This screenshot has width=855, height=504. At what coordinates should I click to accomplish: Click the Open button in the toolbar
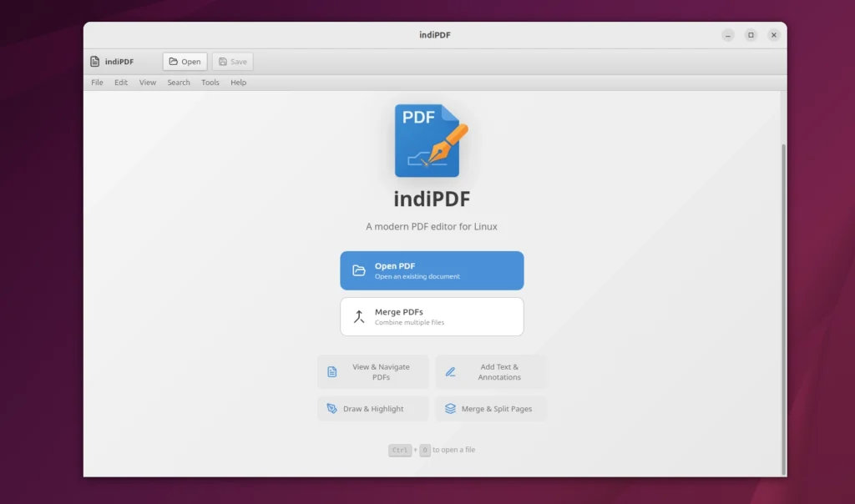pos(185,61)
